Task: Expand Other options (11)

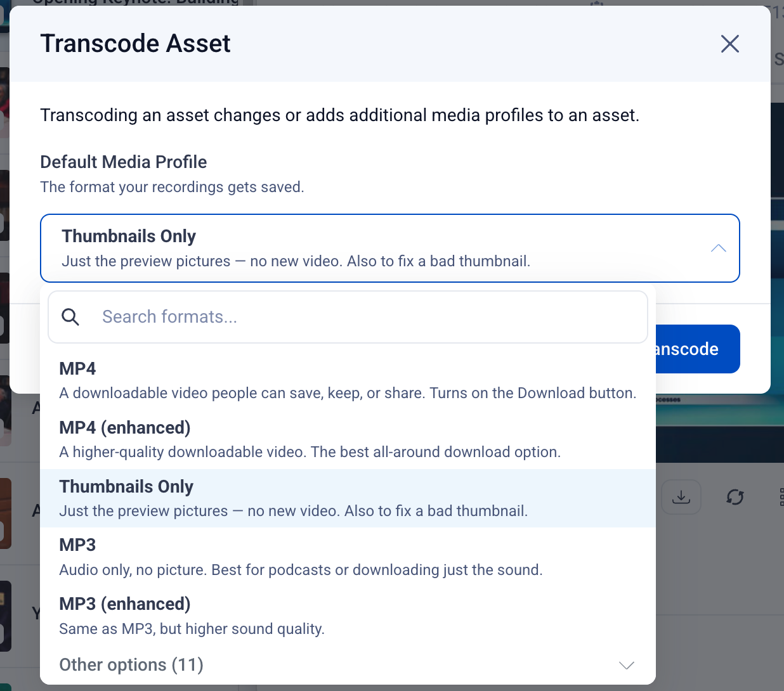Action: coord(348,665)
